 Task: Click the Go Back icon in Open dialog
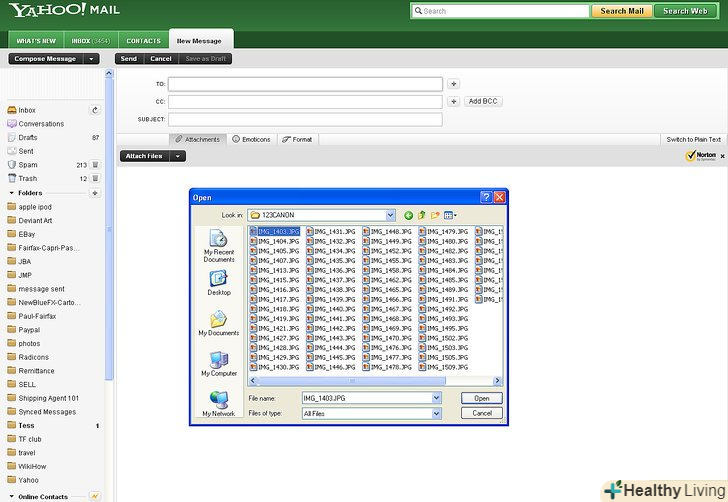408,215
